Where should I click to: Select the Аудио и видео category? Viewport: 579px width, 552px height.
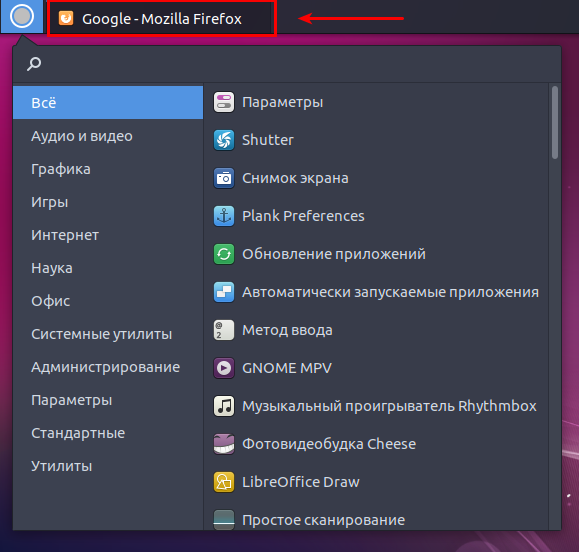(x=108, y=136)
